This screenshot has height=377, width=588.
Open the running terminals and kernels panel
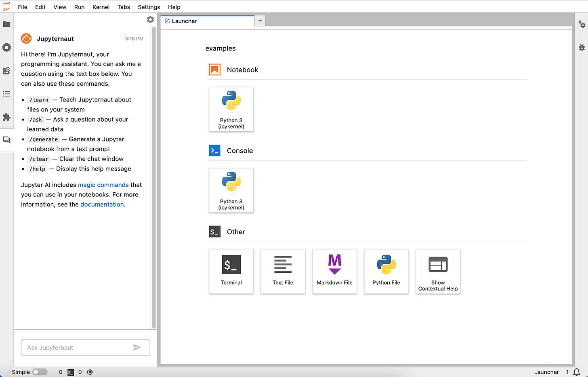7,47
